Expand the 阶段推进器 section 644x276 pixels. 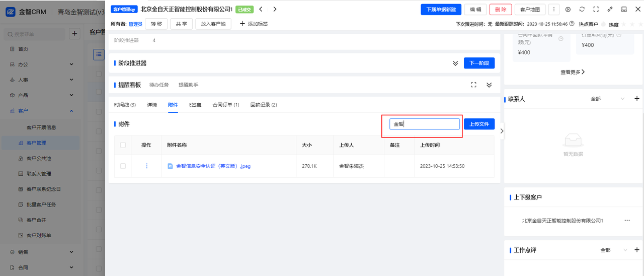point(455,63)
